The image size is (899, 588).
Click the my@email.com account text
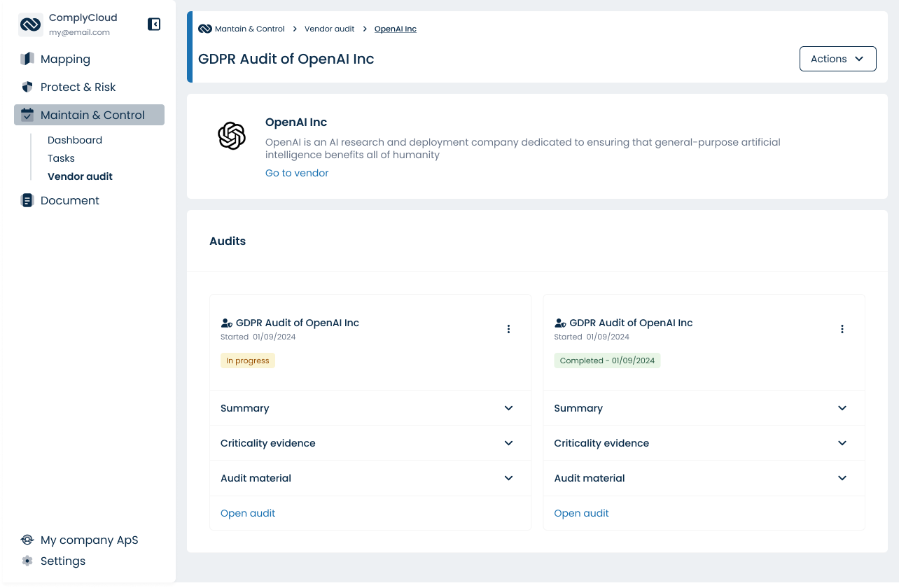point(79,32)
